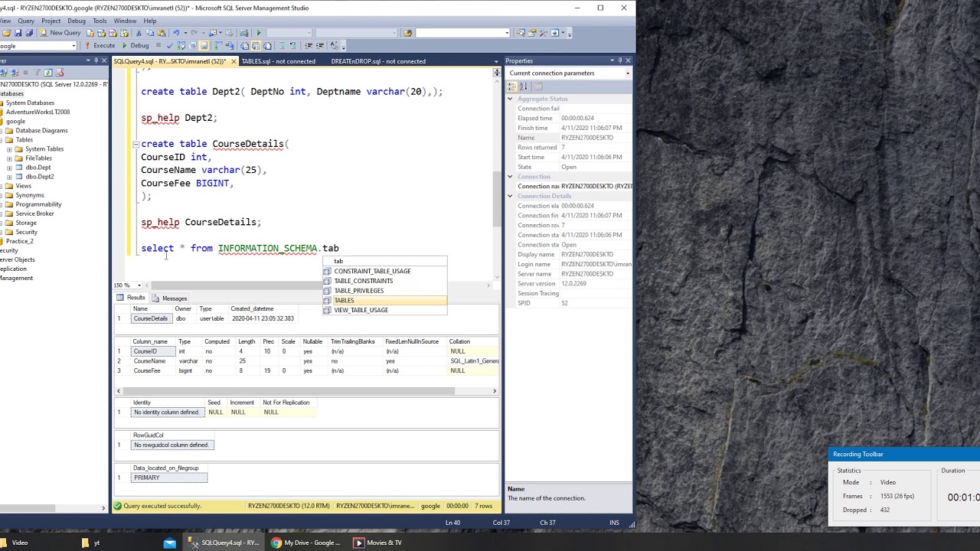The height and width of the screenshot is (551, 980).
Task: Switch to the Messages tab
Action: point(169,298)
